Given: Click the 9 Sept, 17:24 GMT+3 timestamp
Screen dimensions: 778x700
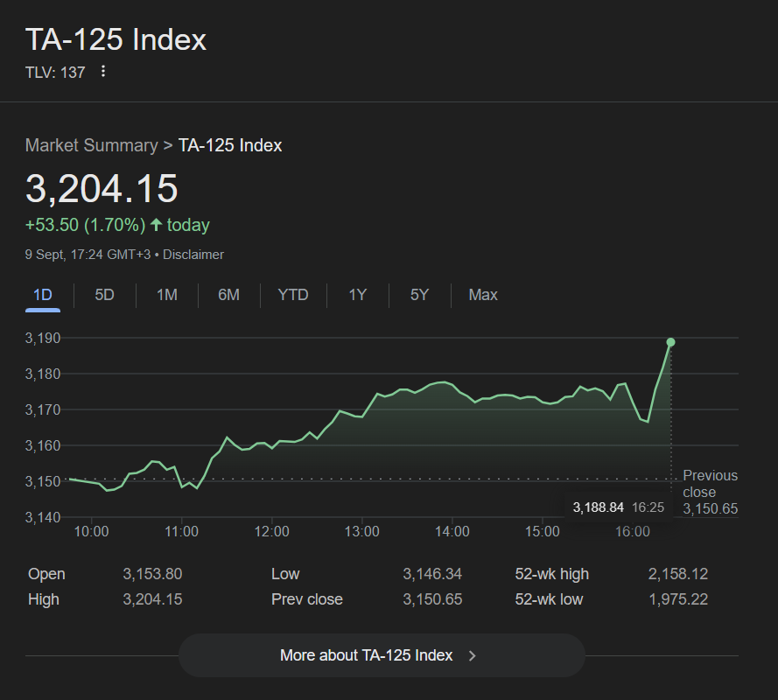Looking at the screenshot, I should [88, 255].
